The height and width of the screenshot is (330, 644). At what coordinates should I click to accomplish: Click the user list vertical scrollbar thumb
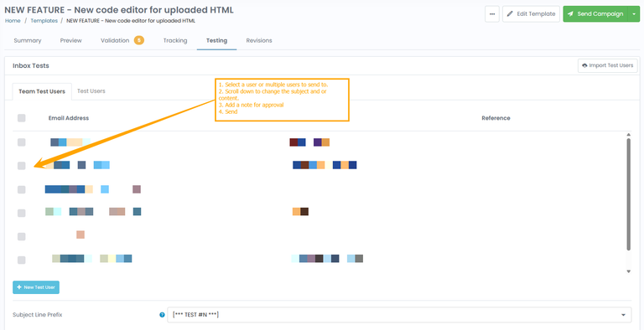click(628, 193)
